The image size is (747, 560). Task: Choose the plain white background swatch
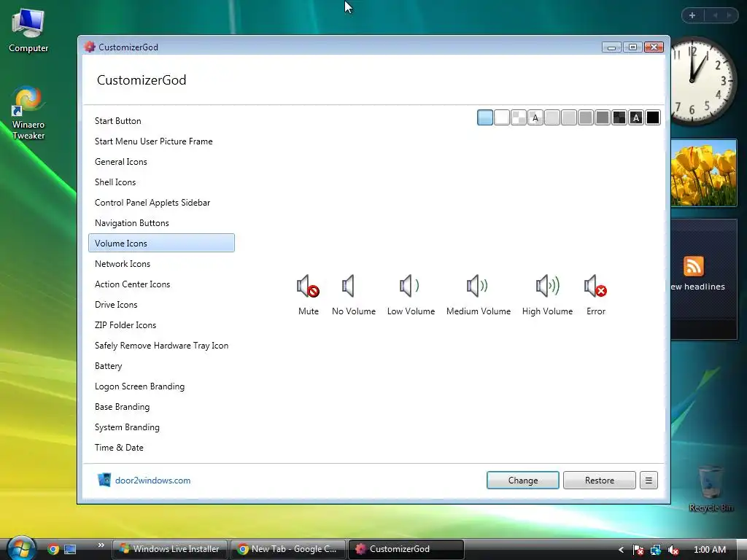coord(502,117)
